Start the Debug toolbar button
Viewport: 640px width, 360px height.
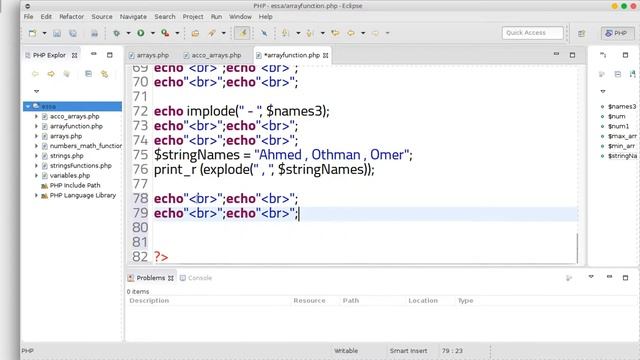(x=117, y=33)
